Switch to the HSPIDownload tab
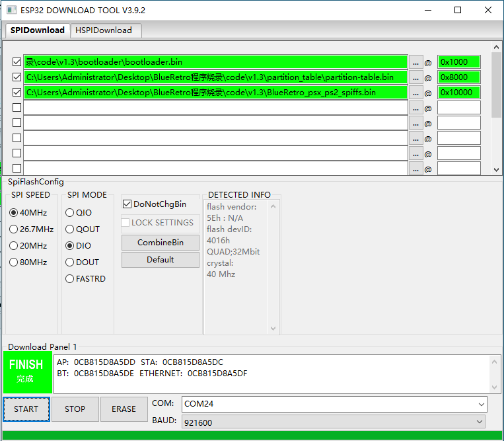 [104, 30]
